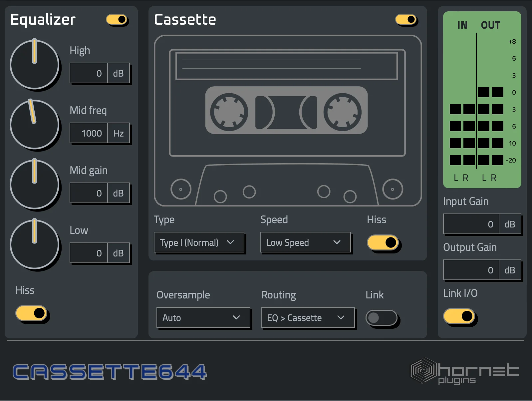This screenshot has width=532, height=401.
Task: Click the Hz unit label of Mid freq
Action: coord(119,133)
